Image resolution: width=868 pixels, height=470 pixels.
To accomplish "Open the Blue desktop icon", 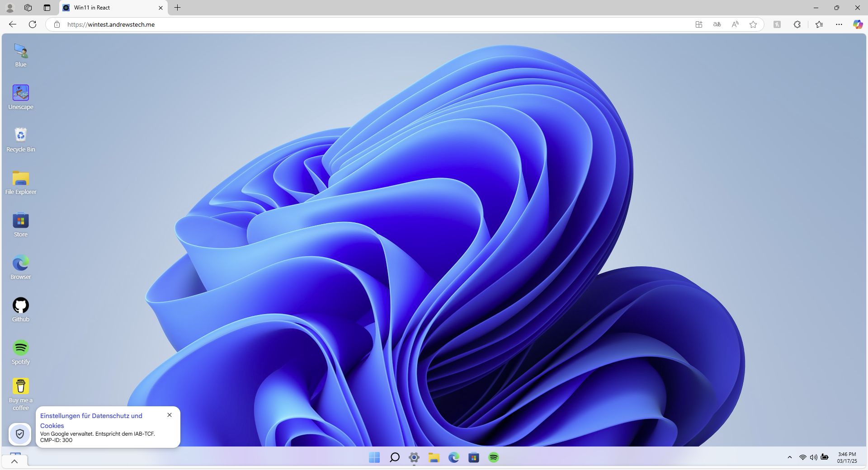I will tap(21, 55).
